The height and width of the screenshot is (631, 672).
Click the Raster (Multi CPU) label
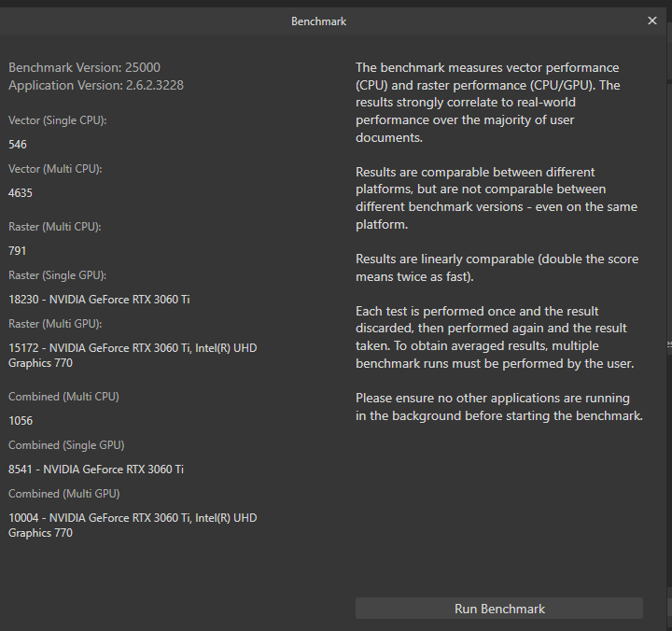(55, 227)
